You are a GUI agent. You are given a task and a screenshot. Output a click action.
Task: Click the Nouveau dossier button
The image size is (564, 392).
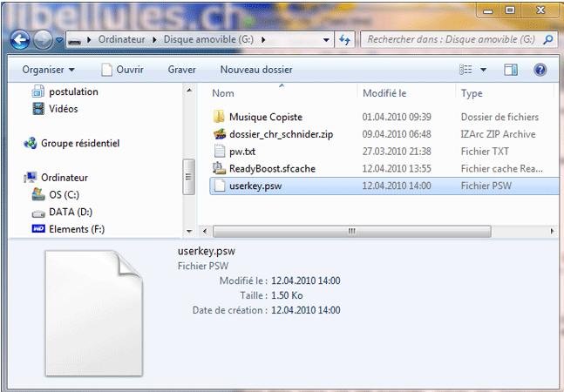[x=256, y=70]
